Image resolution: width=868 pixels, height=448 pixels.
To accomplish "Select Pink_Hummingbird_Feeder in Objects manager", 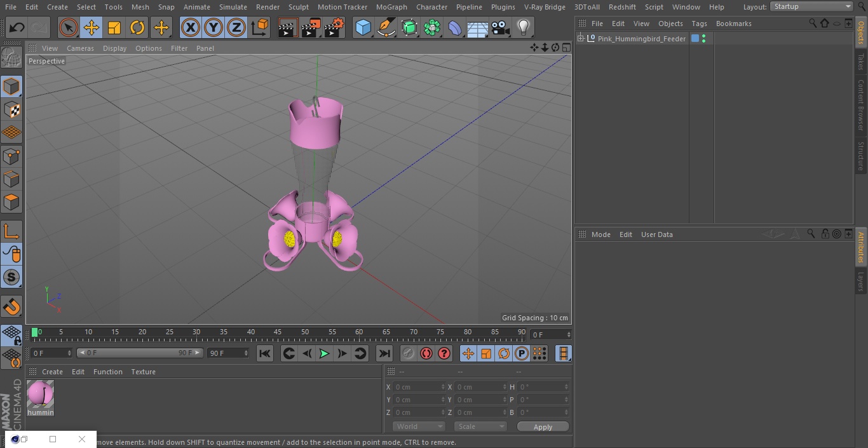I will (x=641, y=39).
